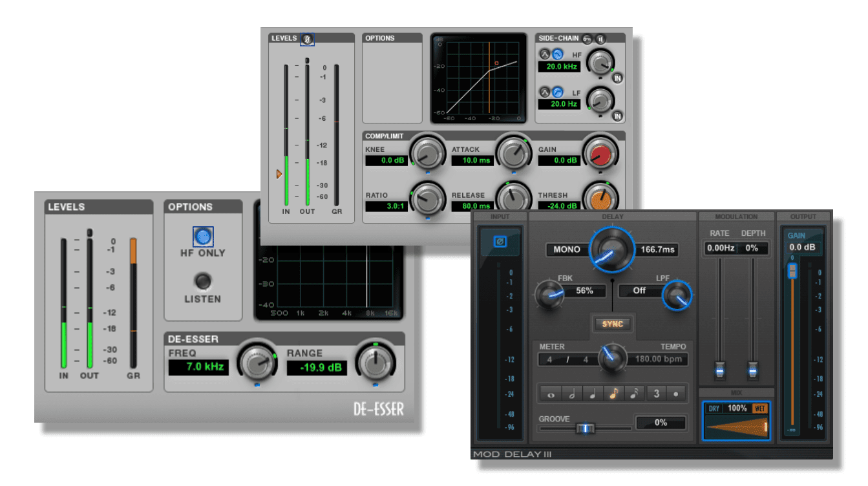Click the GROOVE 0% value field
868x486 pixels.
coord(661,423)
